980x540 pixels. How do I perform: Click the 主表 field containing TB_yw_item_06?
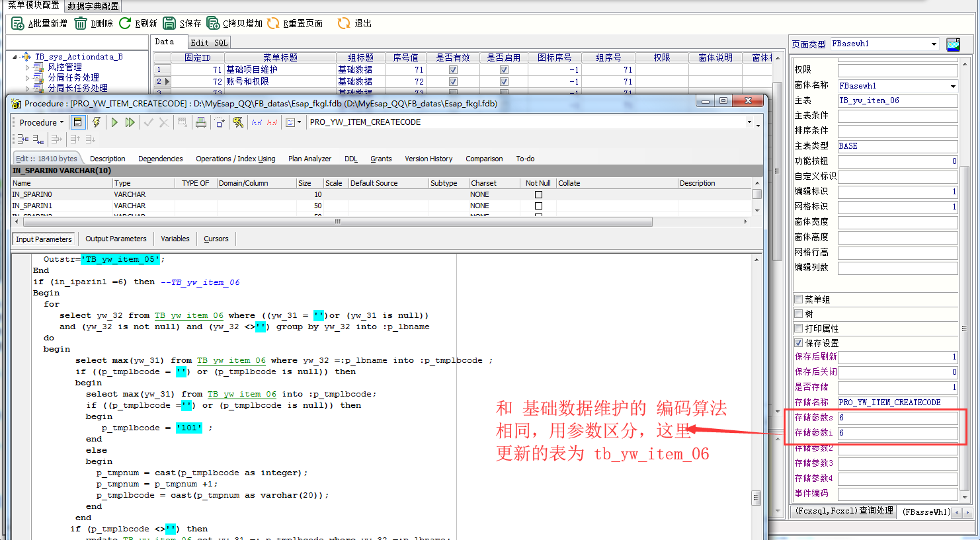897,100
